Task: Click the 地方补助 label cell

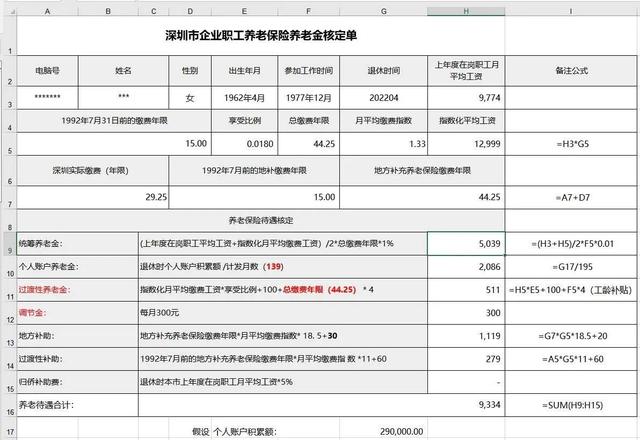Action: click(x=78, y=336)
